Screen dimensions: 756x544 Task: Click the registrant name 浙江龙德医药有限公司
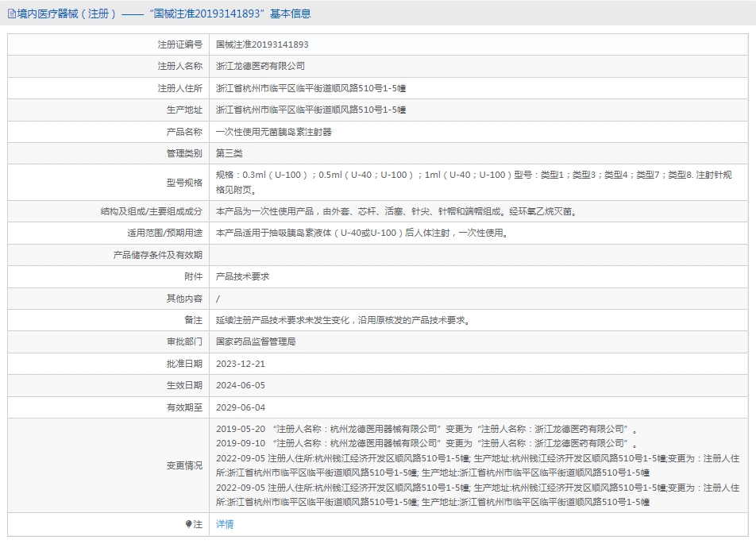[260, 66]
